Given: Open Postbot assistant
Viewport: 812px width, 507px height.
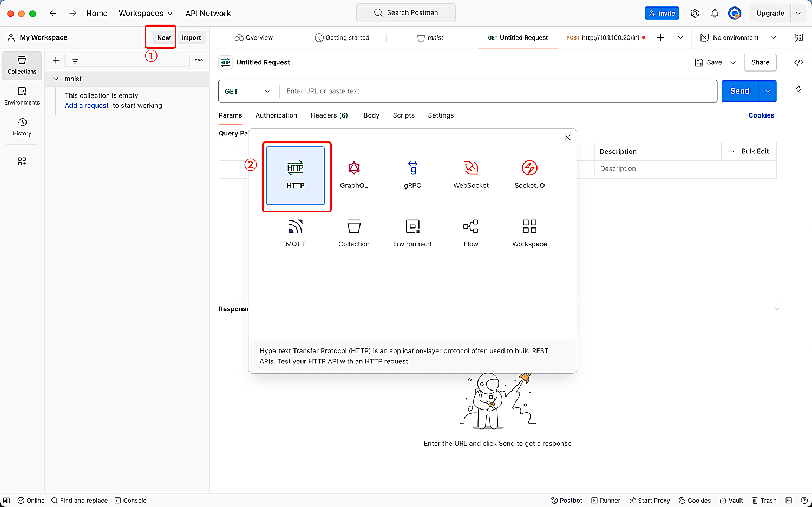Looking at the screenshot, I should (x=566, y=500).
